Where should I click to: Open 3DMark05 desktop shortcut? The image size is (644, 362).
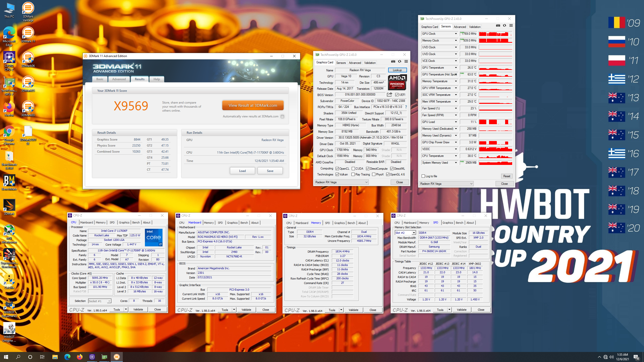click(28, 84)
